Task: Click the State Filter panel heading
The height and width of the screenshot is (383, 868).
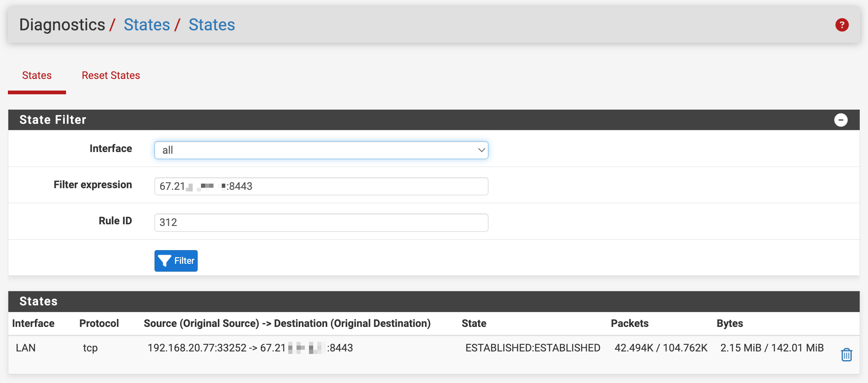Action: (x=53, y=120)
